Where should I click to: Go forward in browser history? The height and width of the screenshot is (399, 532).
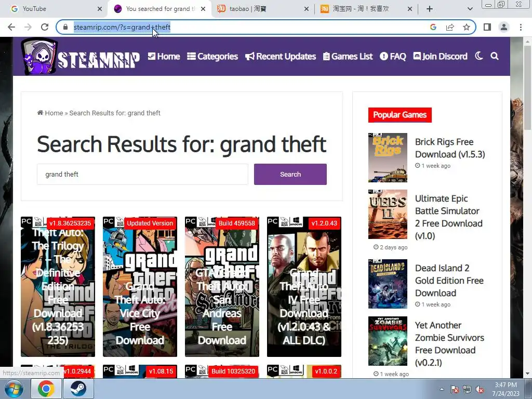click(28, 27)
